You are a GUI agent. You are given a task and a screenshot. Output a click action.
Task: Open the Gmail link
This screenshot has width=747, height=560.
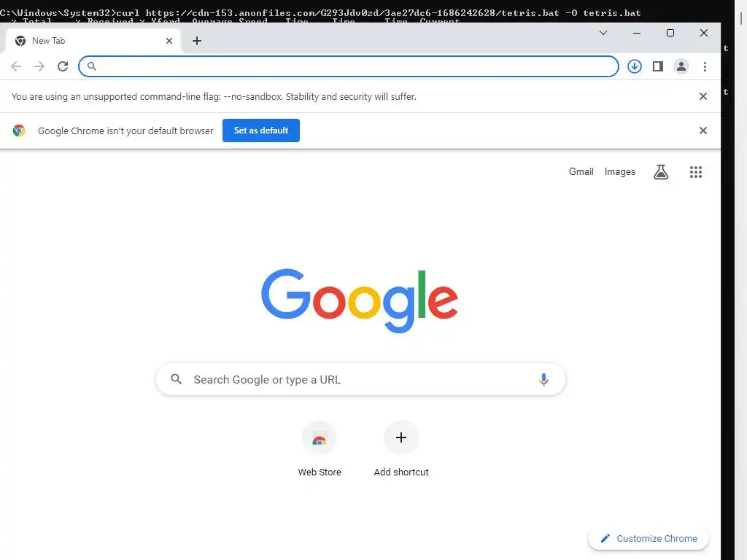[581, 172]
